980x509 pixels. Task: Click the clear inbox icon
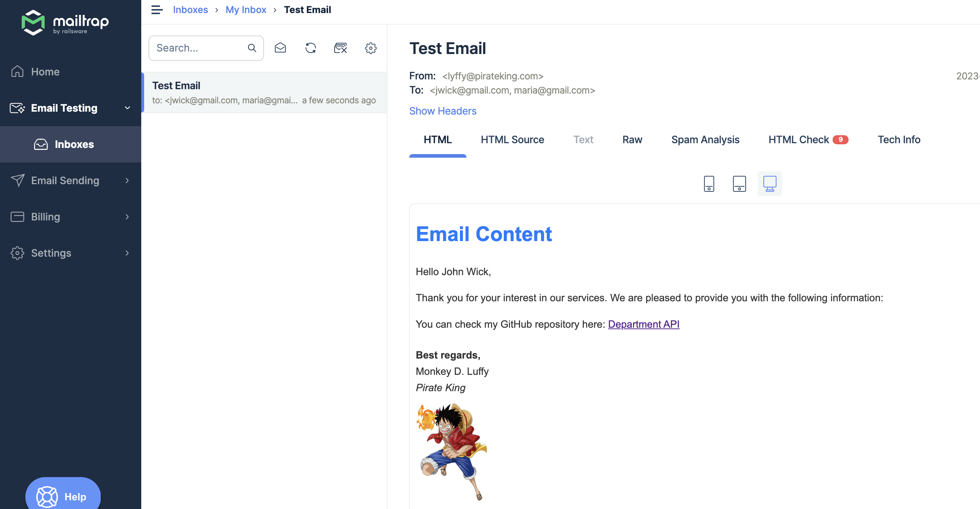coord(340,48)
